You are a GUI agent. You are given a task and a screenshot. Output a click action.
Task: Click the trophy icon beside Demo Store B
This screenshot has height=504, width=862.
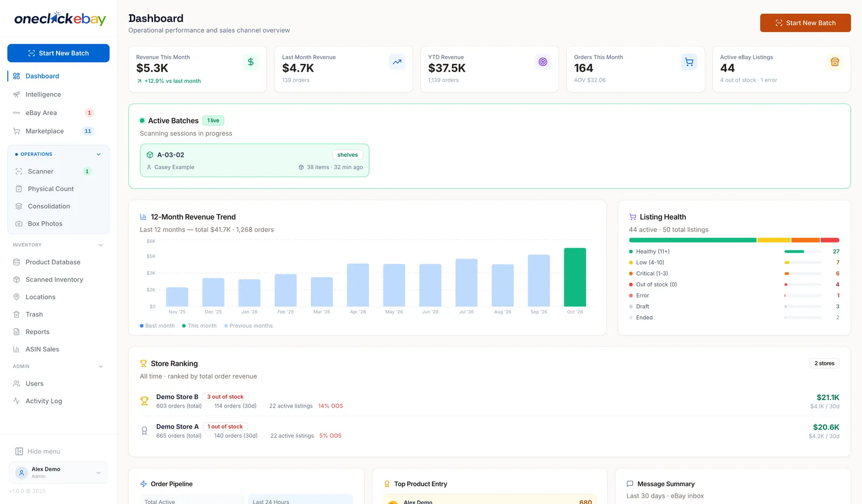click(144, 401)
